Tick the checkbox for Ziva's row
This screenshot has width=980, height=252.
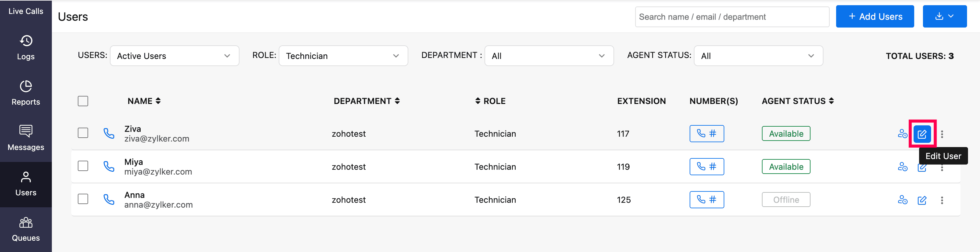click(83, 133)
